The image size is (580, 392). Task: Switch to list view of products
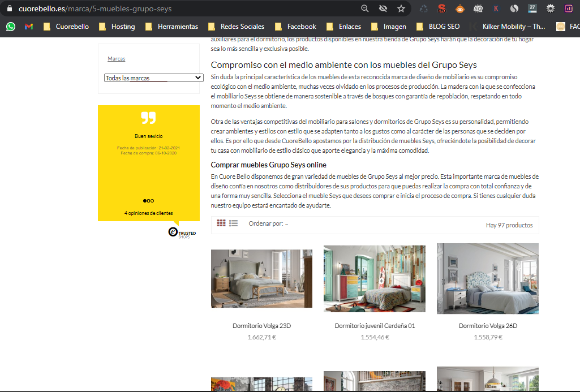pos(233,223)
